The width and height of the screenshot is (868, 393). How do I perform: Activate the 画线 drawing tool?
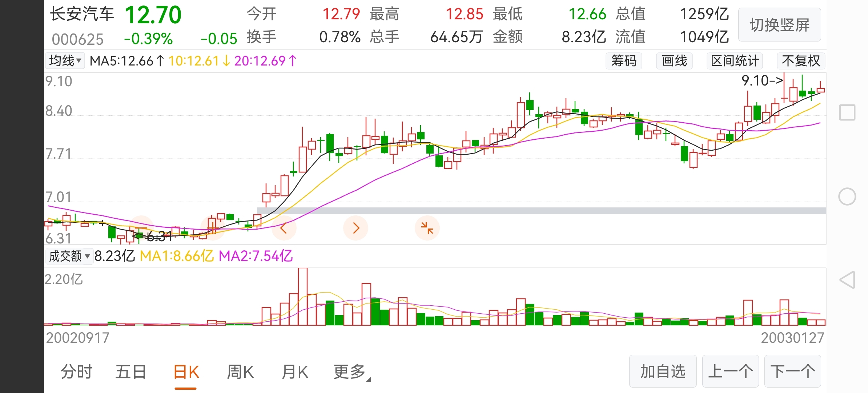(x=674, y=61)
